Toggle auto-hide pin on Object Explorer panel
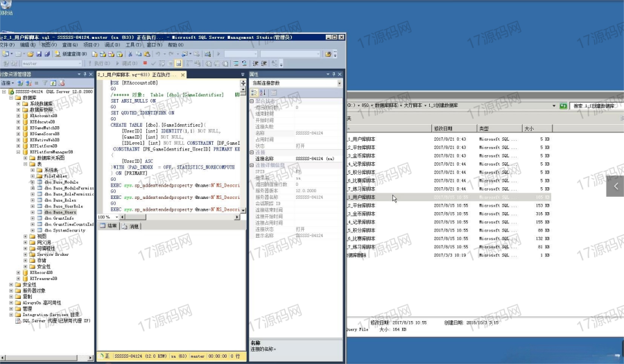Image resolution: width=624 pixels, height=364 pixels. (85, 74)
